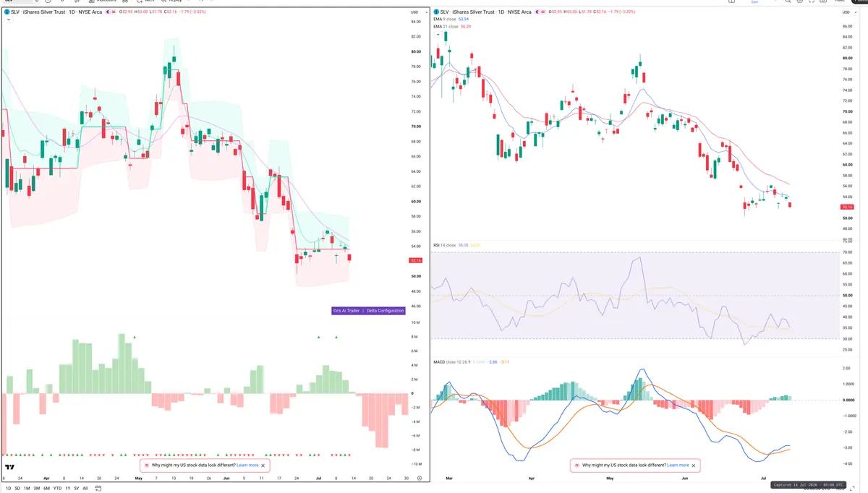
Task: Open Learn more link in left chart notice
Action: tap(247, 466)
